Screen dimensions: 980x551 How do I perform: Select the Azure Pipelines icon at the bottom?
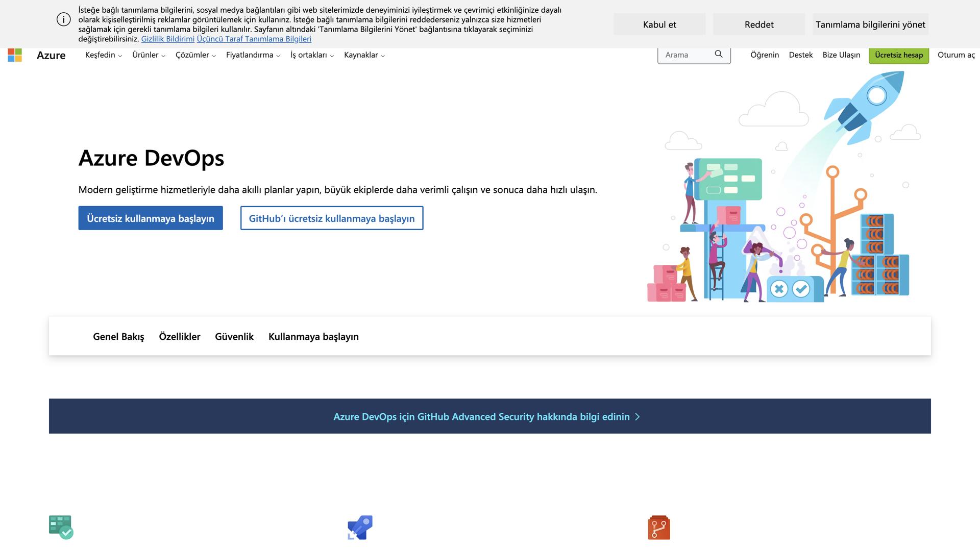coord(360,528)
